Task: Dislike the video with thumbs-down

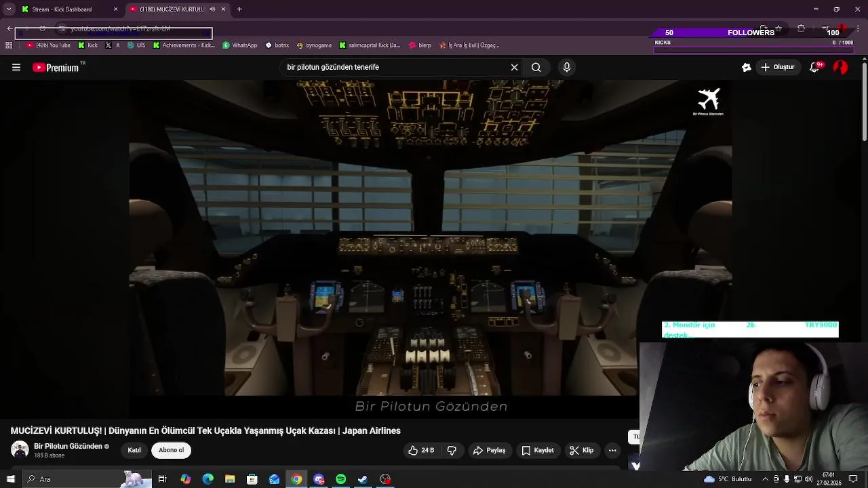Action: pyautogui.click(x=452, y=450)
